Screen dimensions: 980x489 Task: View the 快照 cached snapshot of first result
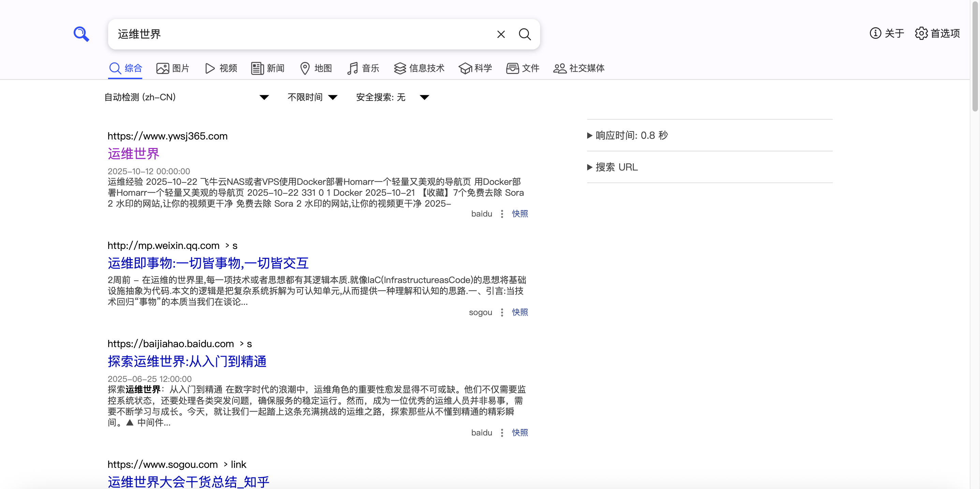click(520, 213)
